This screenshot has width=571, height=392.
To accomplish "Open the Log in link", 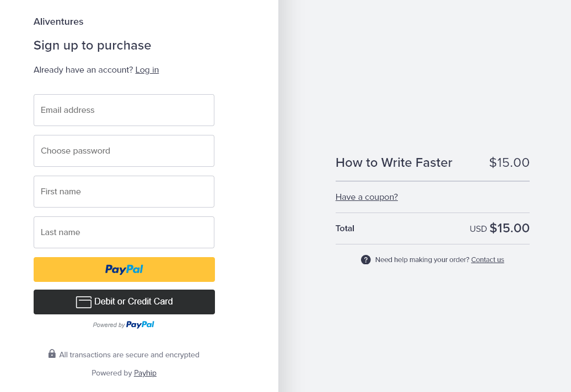I will (x=147, y=70).
